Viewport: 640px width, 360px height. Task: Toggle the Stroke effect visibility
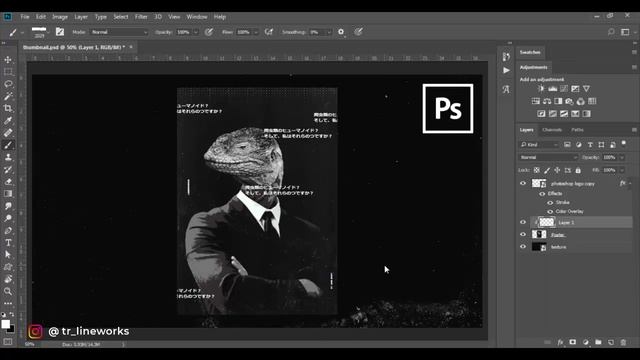tap(550, 202)
